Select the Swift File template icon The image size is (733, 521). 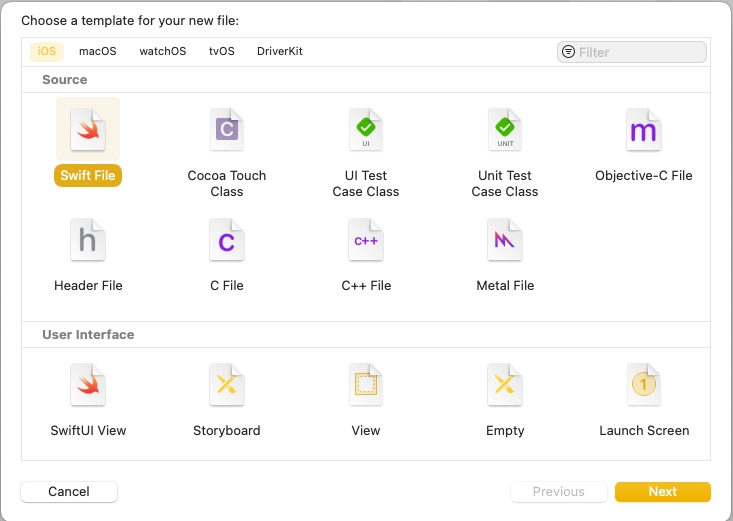[88, 130]
